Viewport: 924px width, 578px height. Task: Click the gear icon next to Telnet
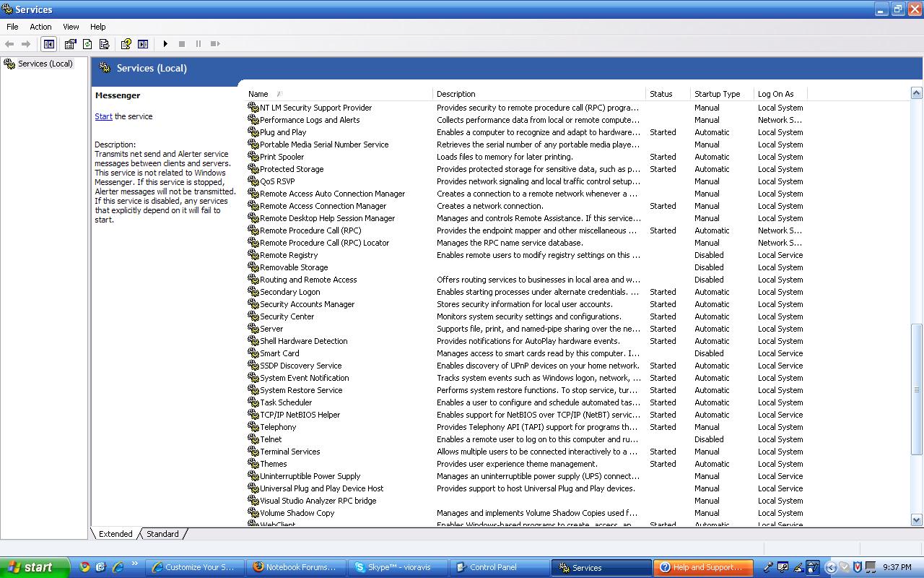point(253,439)
